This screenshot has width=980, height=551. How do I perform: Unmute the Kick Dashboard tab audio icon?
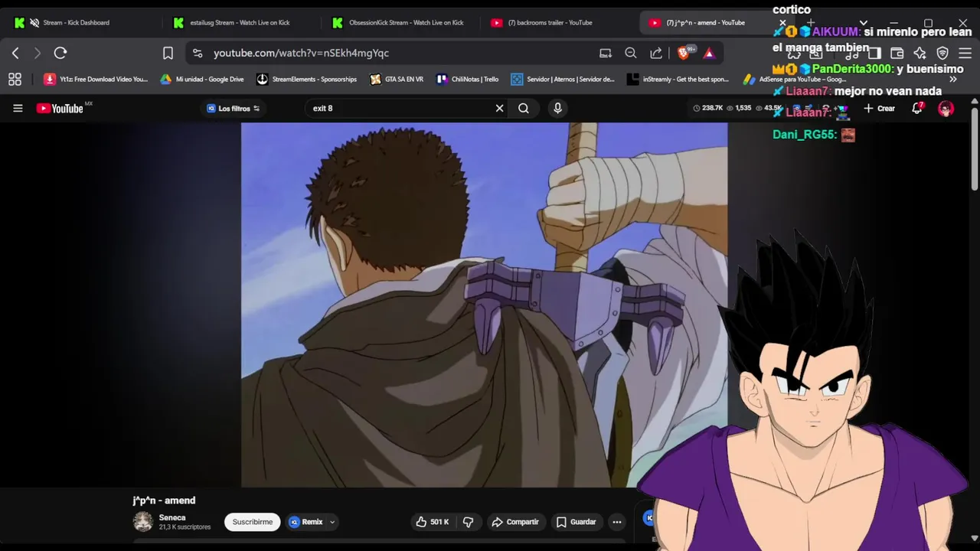(34, 22)
